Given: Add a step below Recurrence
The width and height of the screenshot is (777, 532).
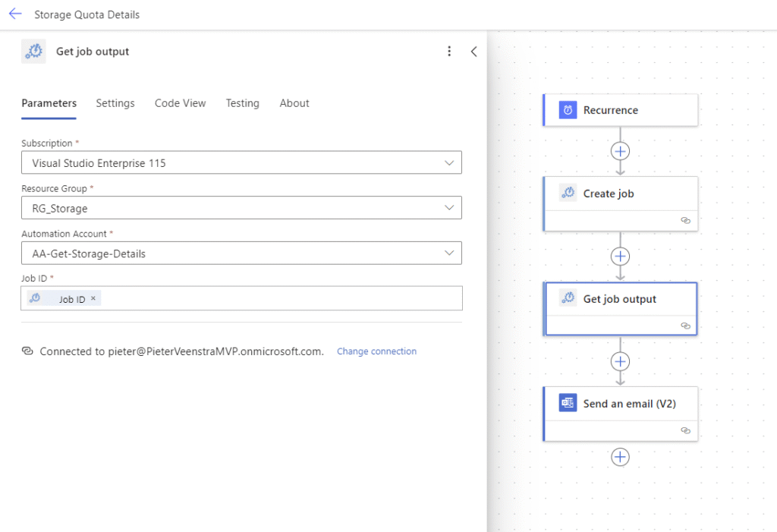Looking at the screenshot, I should 621,151.
